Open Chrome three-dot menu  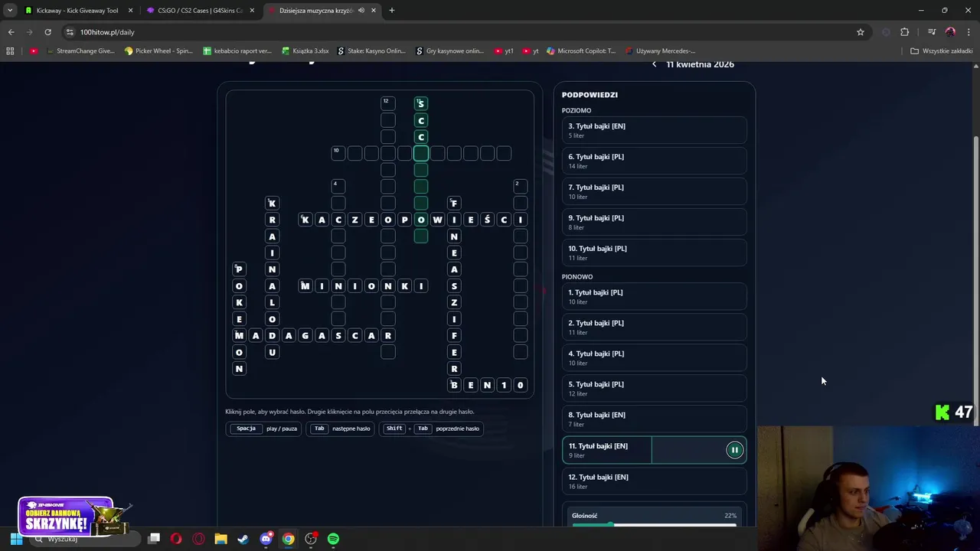pyautogui.click(x=968, y=32)
